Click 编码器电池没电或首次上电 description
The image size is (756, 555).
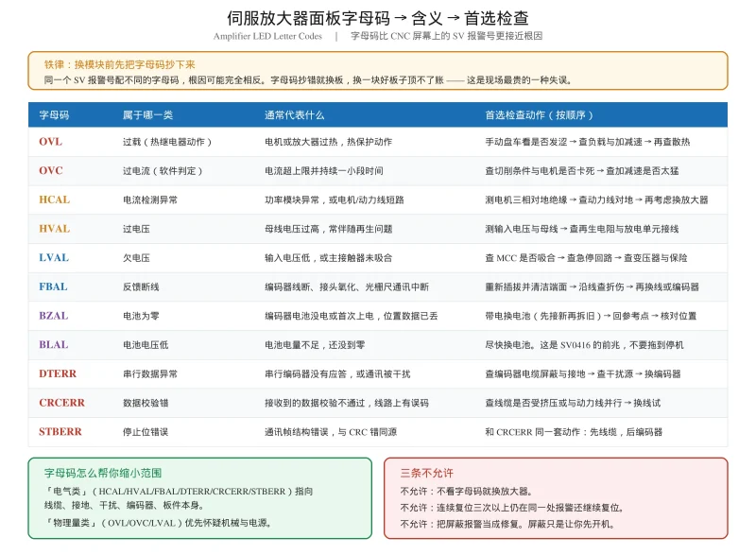(x=351, y=316)
